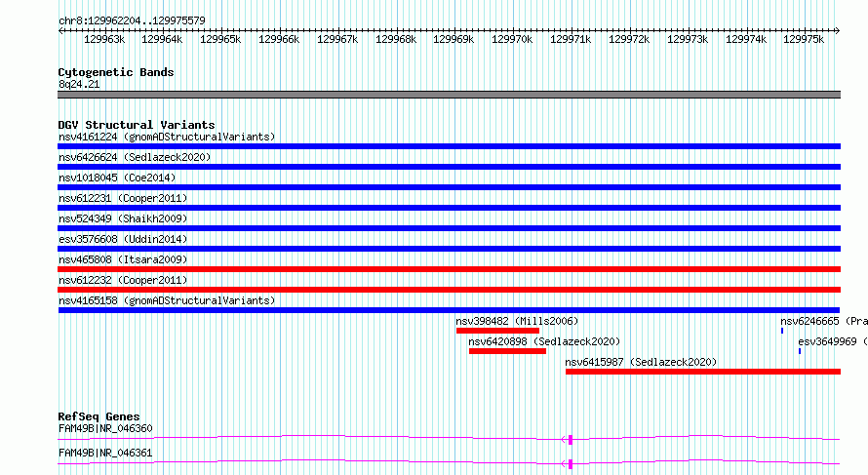Click the blue bar under nsv4165158

(x=449, y=310)
